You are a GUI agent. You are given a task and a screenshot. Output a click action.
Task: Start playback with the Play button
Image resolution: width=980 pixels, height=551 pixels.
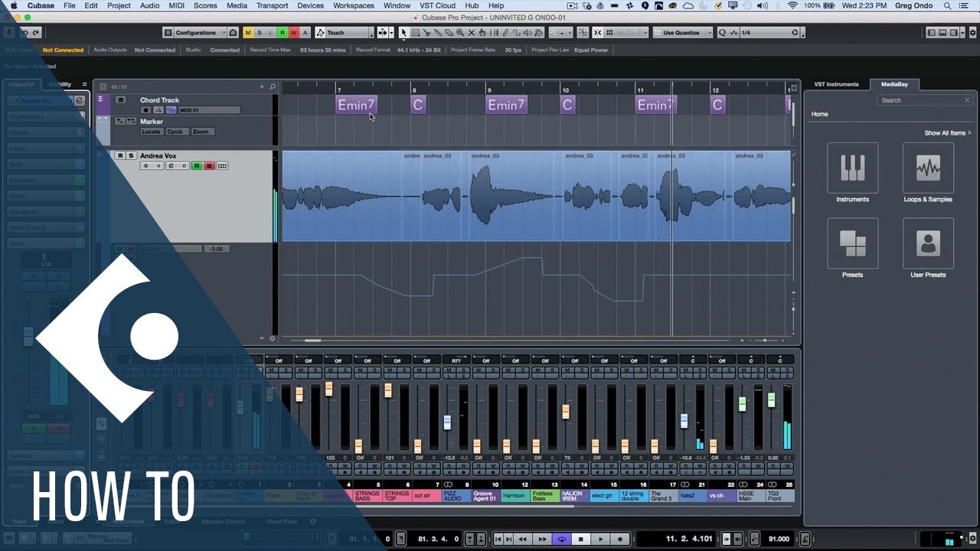[600, 539]
